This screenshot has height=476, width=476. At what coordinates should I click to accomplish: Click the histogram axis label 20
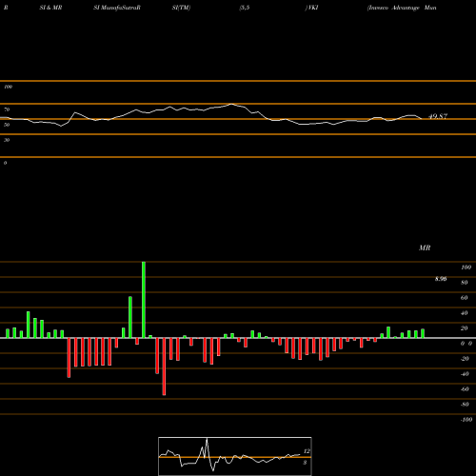coord(464,328)
